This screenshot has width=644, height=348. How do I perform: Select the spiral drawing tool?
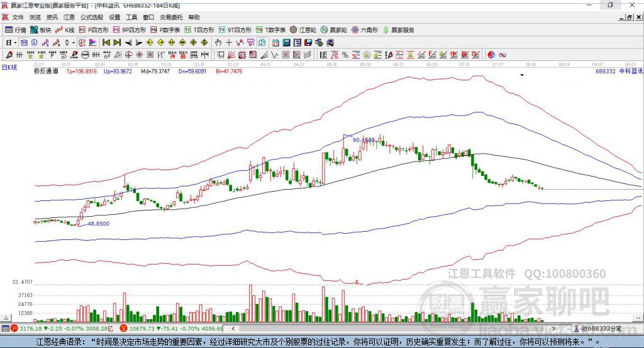tap(64, 55)
